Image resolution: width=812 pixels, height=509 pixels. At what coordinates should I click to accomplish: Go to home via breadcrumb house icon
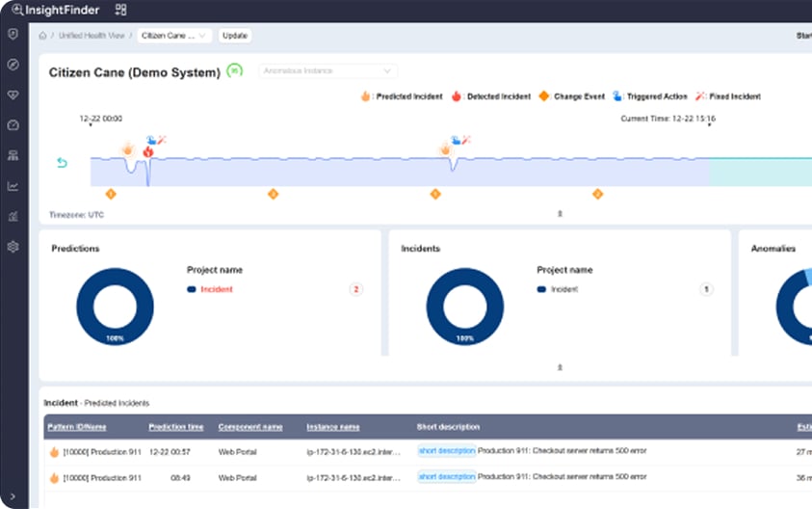pyautogui.click(x=42, y=36)
